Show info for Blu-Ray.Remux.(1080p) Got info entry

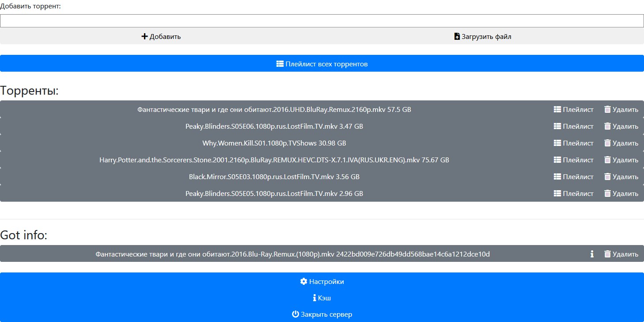(592, 254)
